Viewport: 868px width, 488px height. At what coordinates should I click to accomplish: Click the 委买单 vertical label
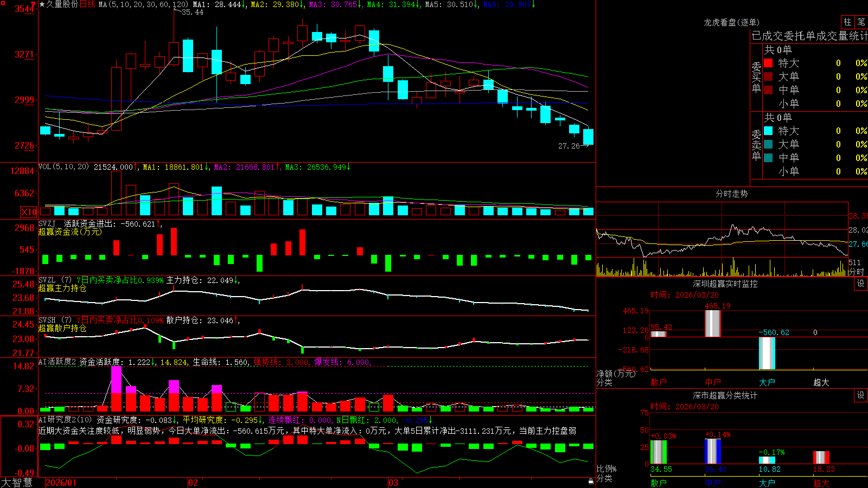click(x=756, y=77)
